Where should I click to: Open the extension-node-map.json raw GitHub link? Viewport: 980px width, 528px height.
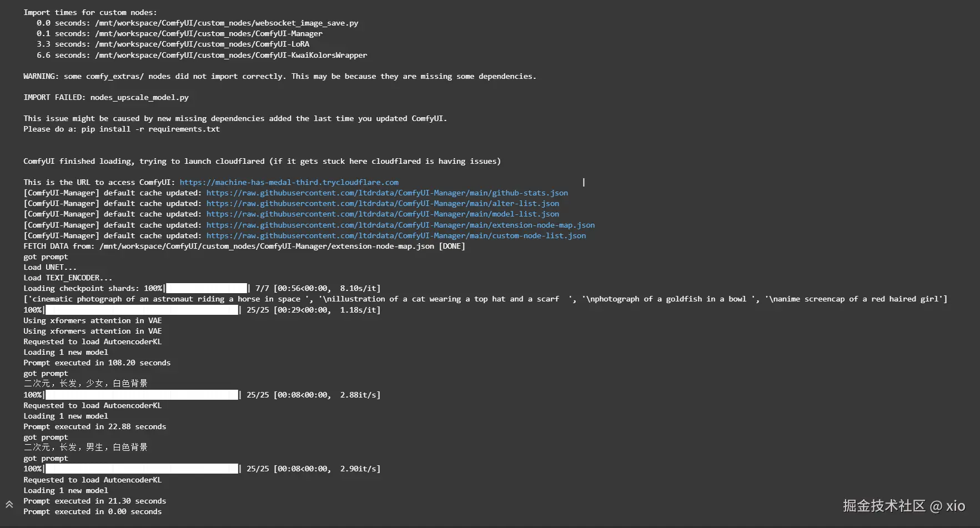(x=400, y=225)
